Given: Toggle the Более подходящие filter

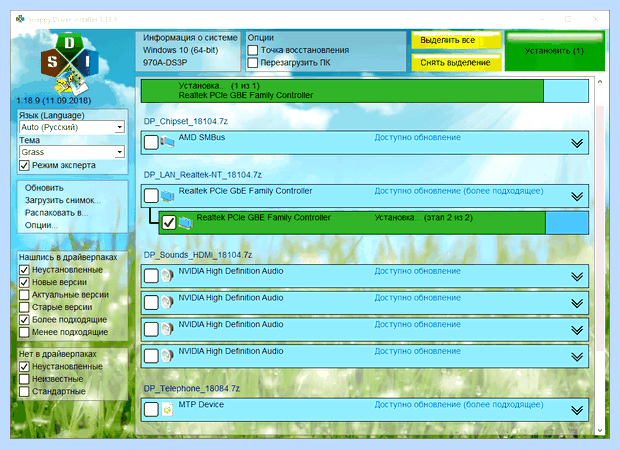Looking at the screenshot, I should pos(24,320).
